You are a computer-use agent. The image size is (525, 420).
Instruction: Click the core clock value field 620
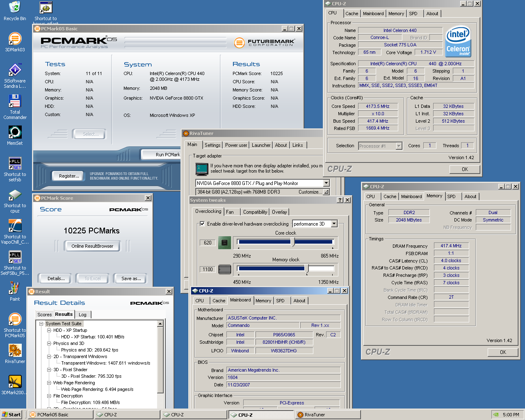(x=208, y=243)
